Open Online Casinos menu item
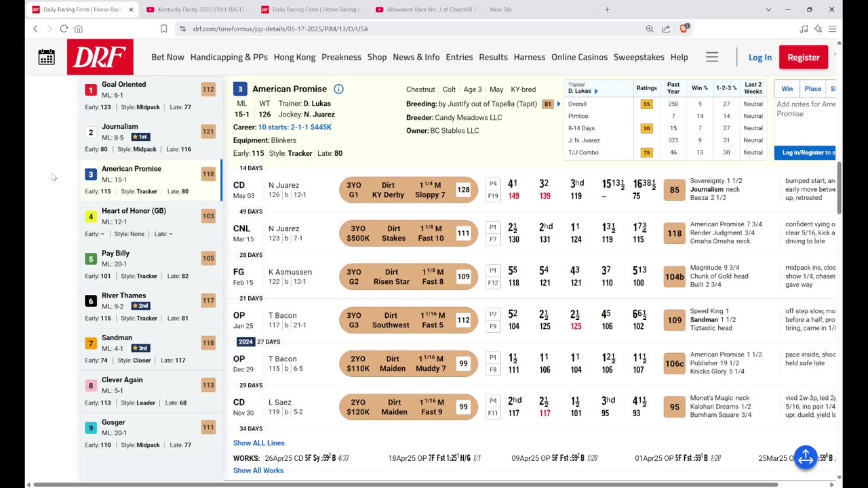The image size is (868, 488). tap(579, 57)
